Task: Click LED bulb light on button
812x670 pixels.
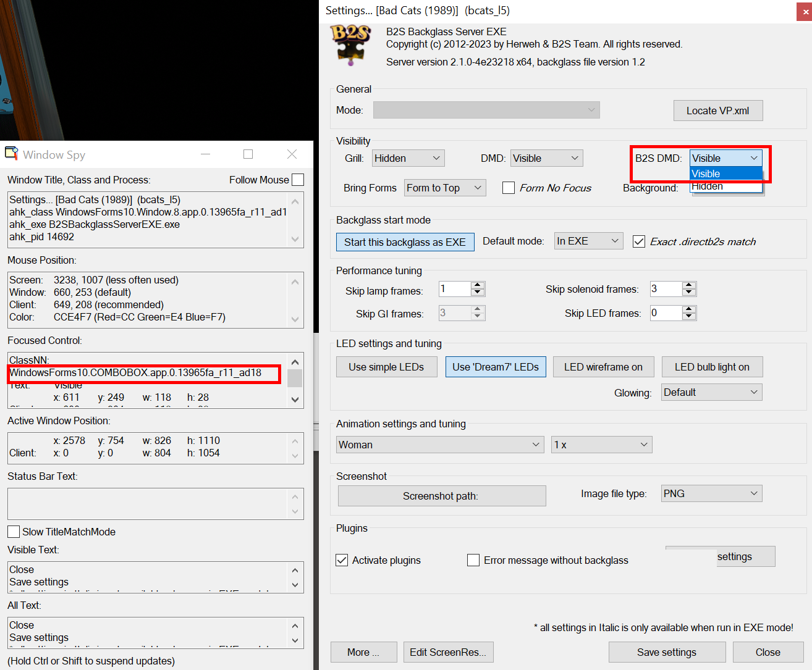Action: 713,367
